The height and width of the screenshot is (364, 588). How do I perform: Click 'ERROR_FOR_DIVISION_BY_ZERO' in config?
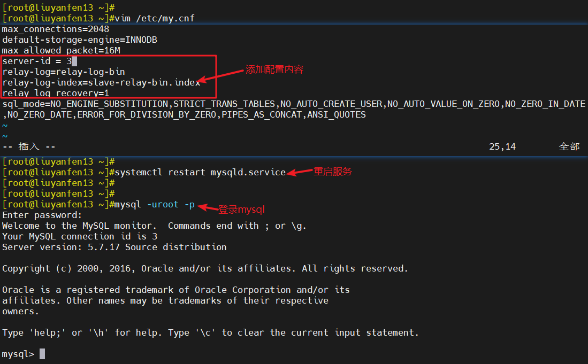pos(147,114)
